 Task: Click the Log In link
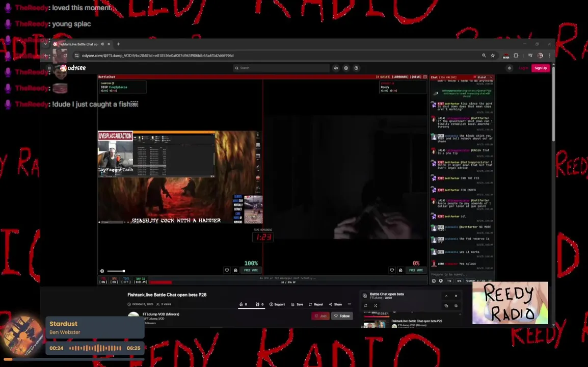click(x=523, y=68)
